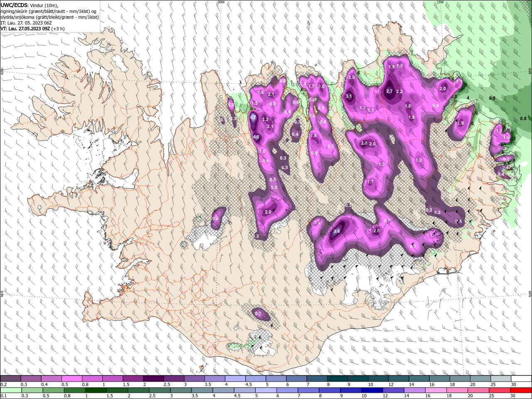Select the dark purple snow swatch between 2 and 2.5
The image size is (532, 399).
click(153, 379)
